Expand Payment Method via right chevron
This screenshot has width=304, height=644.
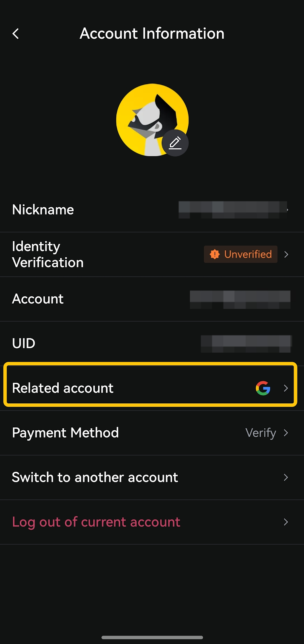pyautogui.click(x=286, y=433)
